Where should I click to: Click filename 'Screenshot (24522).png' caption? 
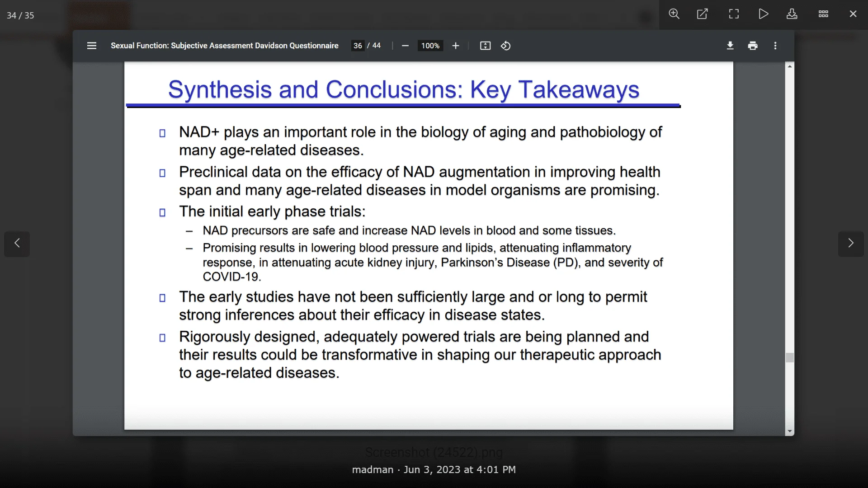click(x=434, y=452)
